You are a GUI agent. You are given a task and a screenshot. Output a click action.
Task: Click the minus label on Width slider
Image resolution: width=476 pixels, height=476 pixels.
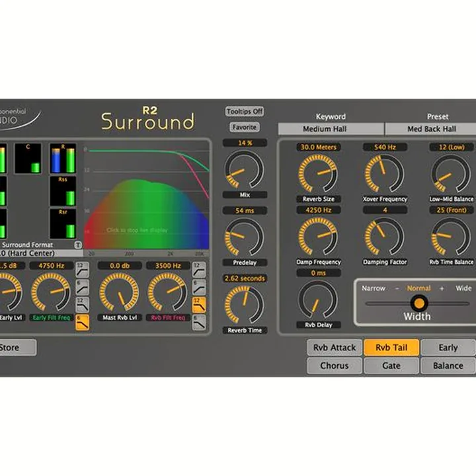pyautogui.click(x=397, y=288)
